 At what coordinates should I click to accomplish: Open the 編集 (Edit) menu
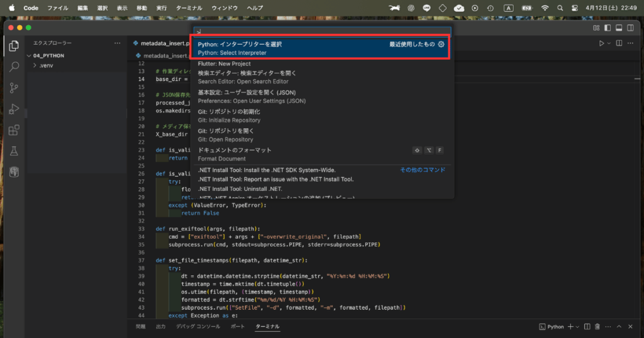(x=83, y=8)
